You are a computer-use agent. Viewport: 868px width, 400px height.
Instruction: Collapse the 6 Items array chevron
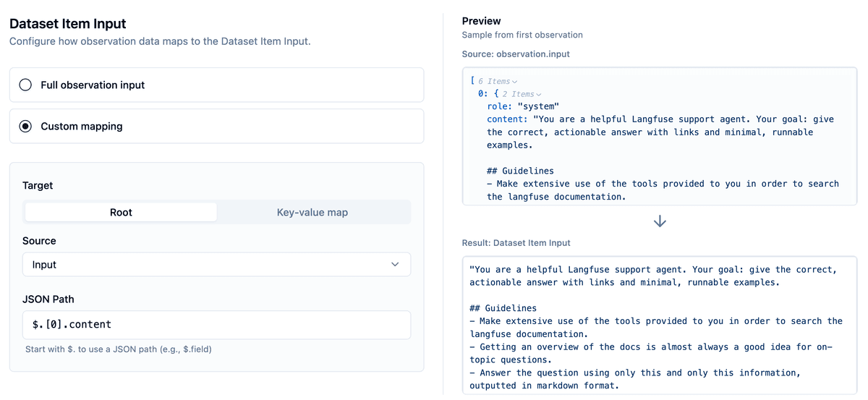click(x=514, y=82)
